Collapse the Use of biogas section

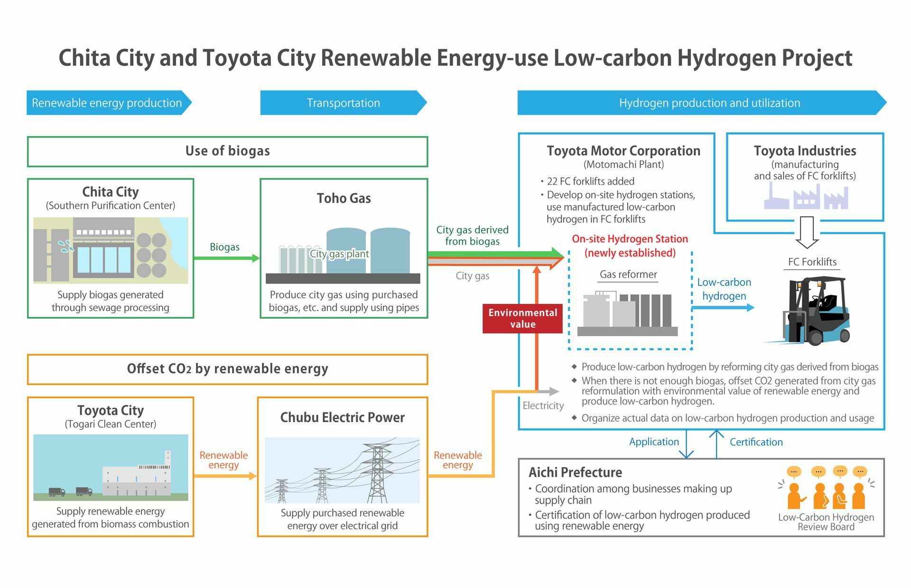[x=227, y=151]
